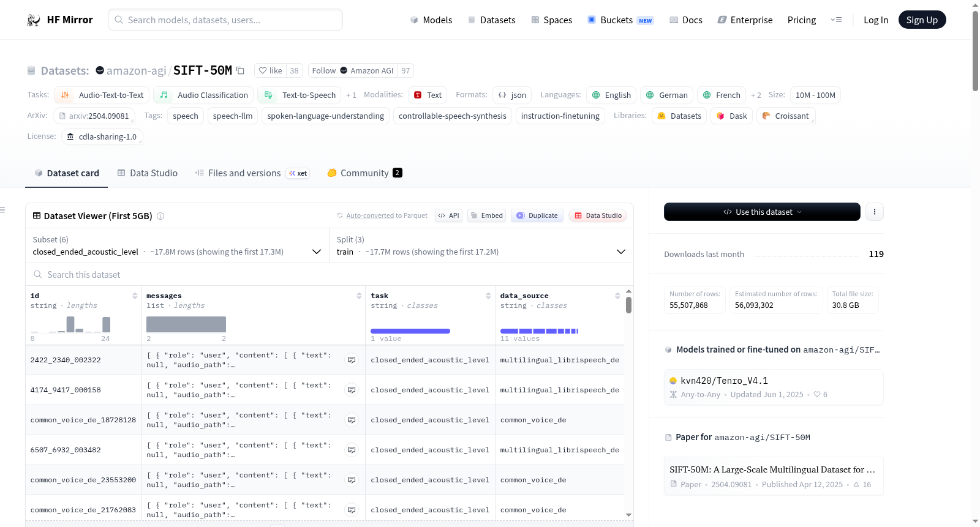Screen dimensions: 980x527
Task: Open the SIFT-50M paper card
Action: [x=774, y=476]
